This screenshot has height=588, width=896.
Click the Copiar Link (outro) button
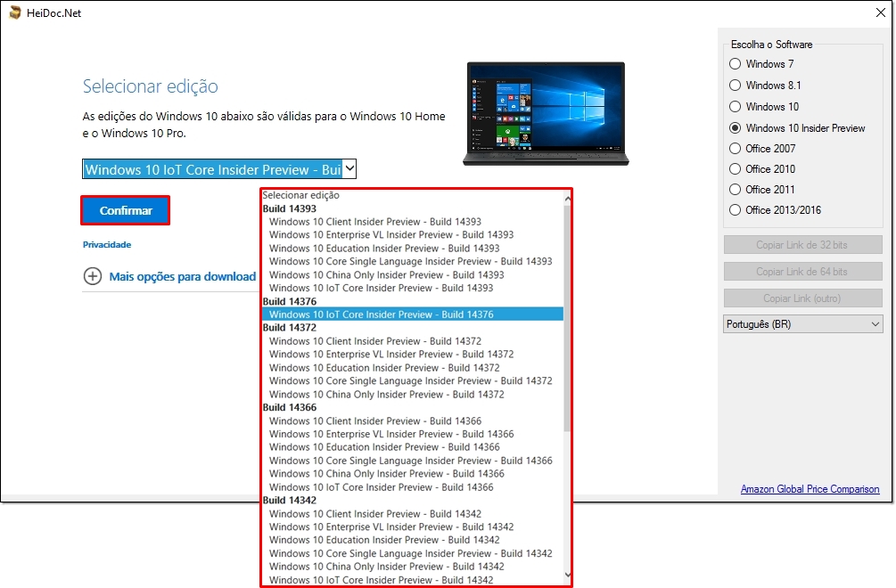[x=803, y=298]
